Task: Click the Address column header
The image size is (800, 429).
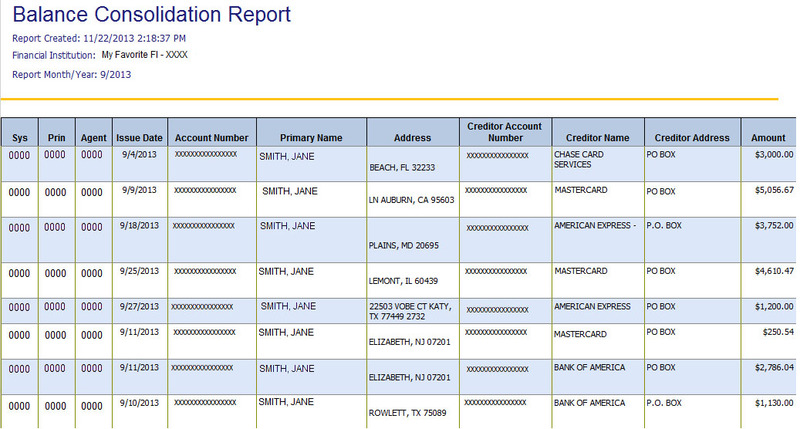Action: click(x=412, y=138)
